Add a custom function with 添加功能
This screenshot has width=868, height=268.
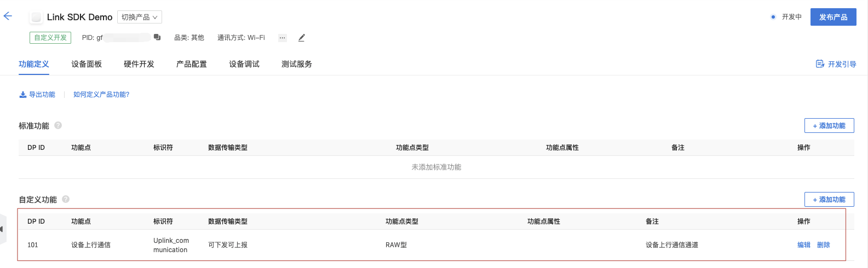[x=829, y=199]
